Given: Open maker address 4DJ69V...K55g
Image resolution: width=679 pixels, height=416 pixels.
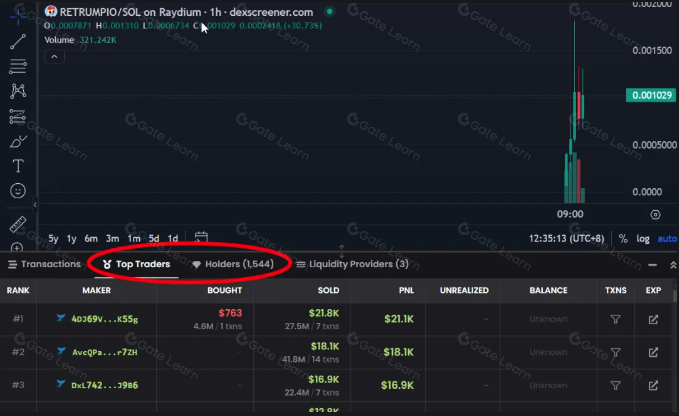Looking at the screenshot, I should tap(105, 319).
